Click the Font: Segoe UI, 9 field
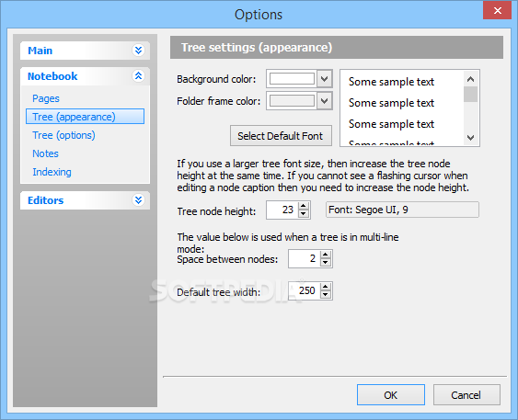 click(x=402, y=210)
